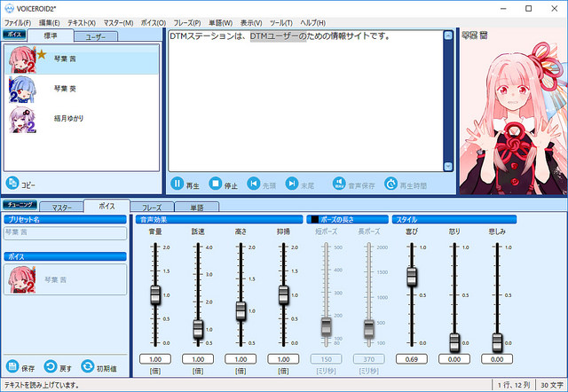This screenshot has width=568, height=392.
Task: Open the 単語(W) menu
Action: [220, 23]
